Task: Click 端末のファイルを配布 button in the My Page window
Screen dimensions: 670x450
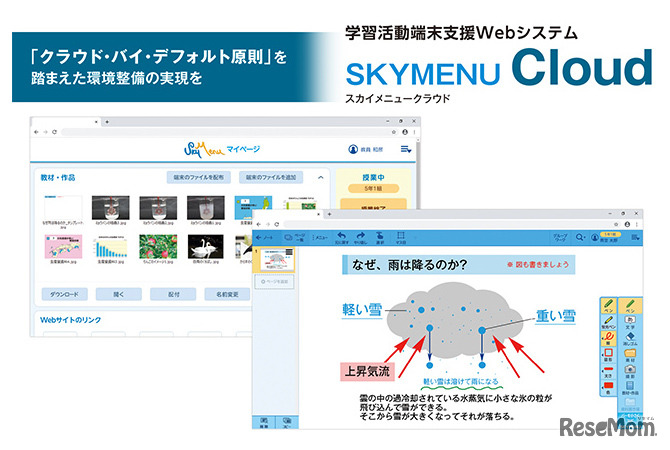Action: tap(198, 177)
